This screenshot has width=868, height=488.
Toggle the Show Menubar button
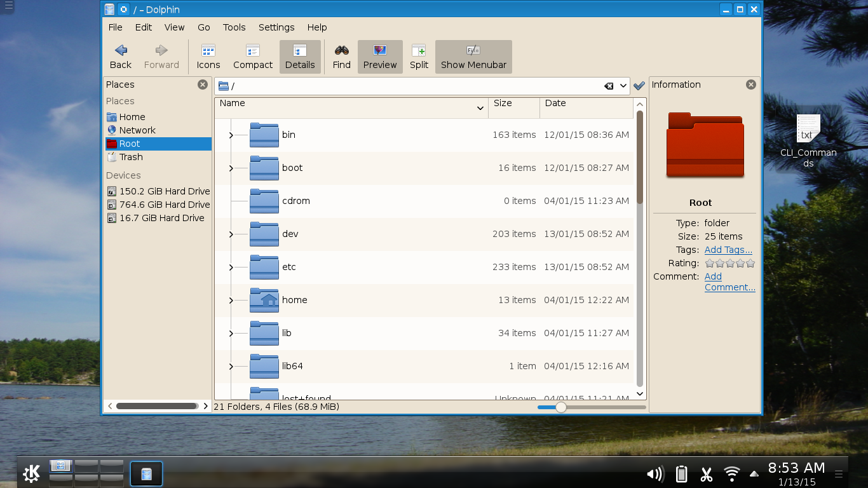point(473,57)
